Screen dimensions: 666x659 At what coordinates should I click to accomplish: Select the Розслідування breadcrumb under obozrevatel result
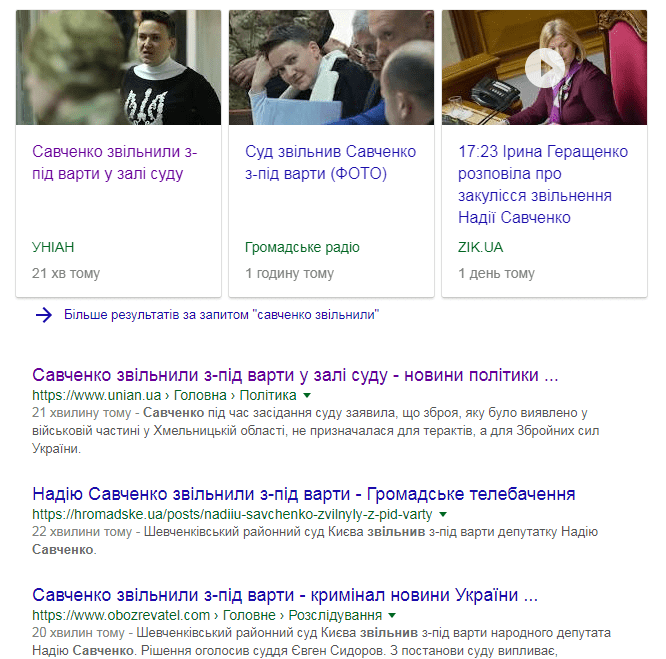point(335,615)
